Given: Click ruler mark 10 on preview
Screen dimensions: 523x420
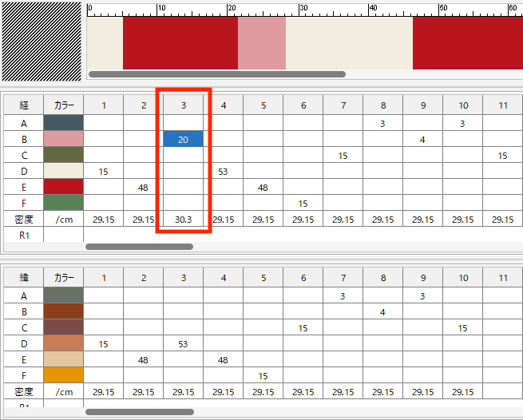Looking at the screenshot, I should point(161,8).
